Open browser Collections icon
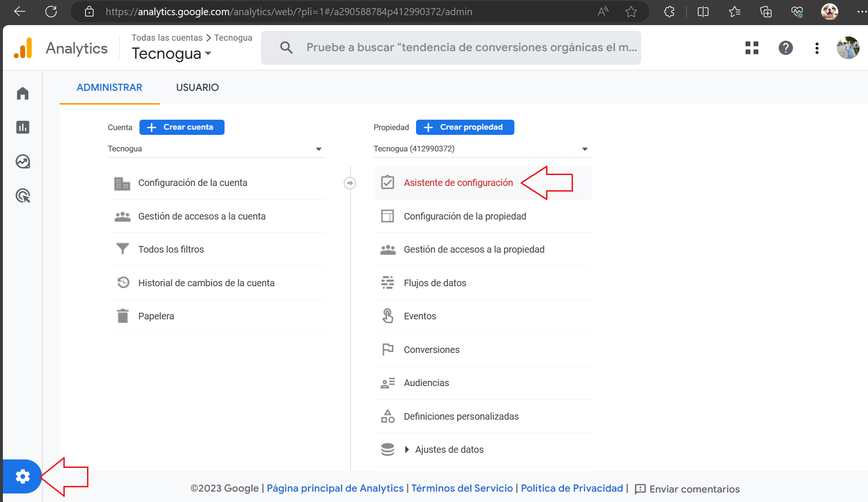The width and height of the screenshot is (868, 502). click(x=766, y=12)
